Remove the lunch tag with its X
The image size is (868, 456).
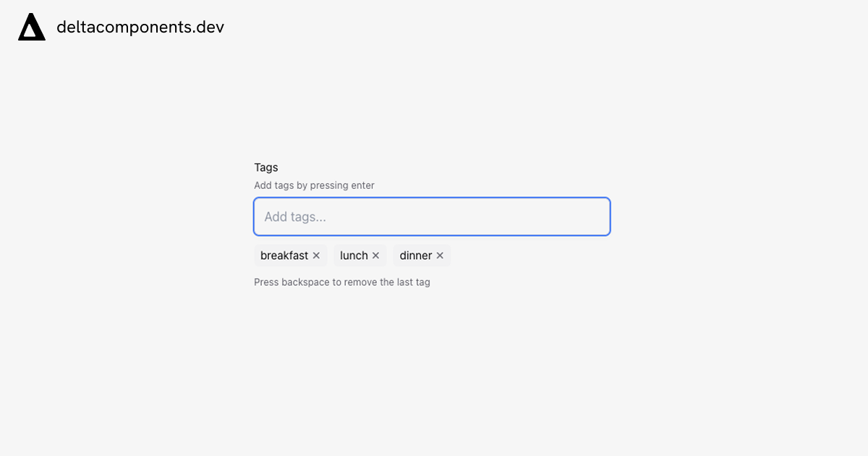point(375,256)
